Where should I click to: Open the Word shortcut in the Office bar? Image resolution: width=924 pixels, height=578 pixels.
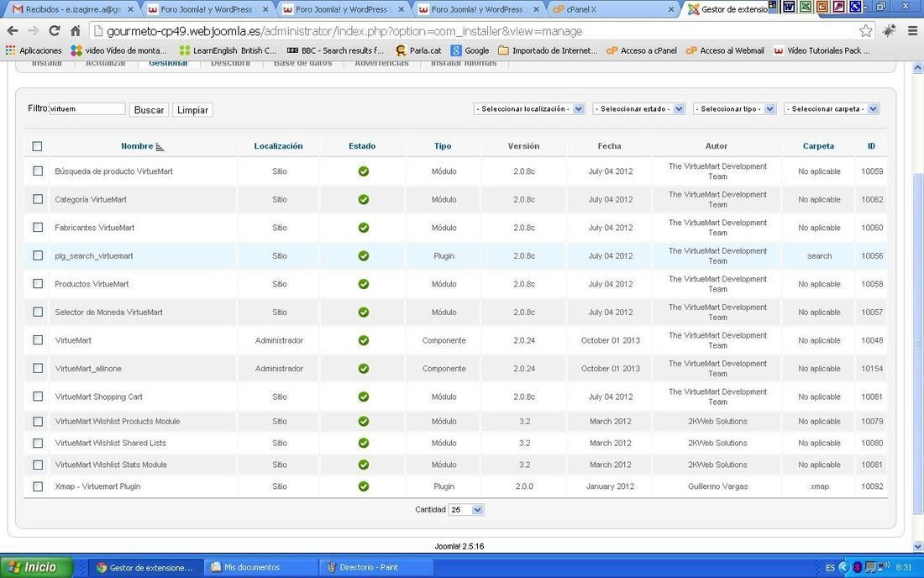pos(789,7)
